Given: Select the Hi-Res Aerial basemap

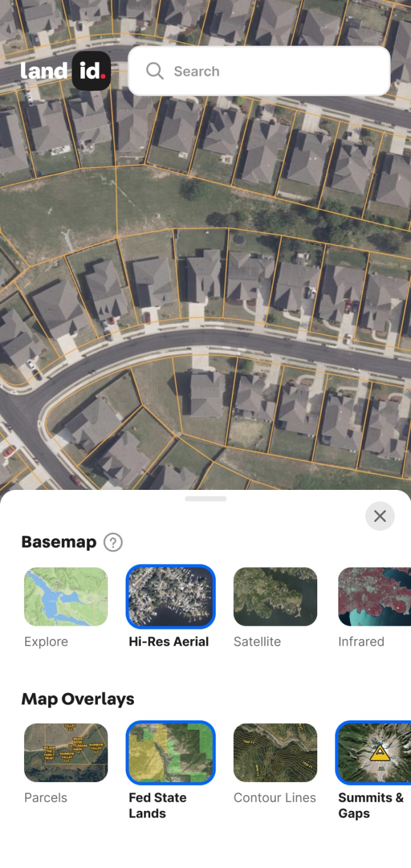Looking at the screenshot, I should [171, 597].
